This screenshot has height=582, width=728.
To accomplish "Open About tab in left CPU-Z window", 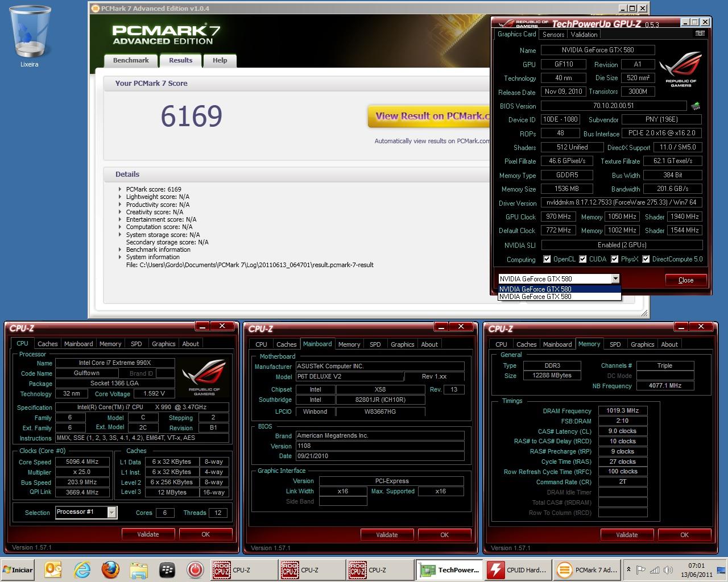I will coord(191,344).
